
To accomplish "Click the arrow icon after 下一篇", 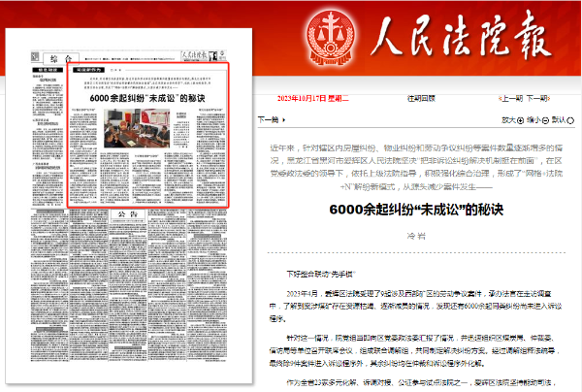I will (283, 121).
